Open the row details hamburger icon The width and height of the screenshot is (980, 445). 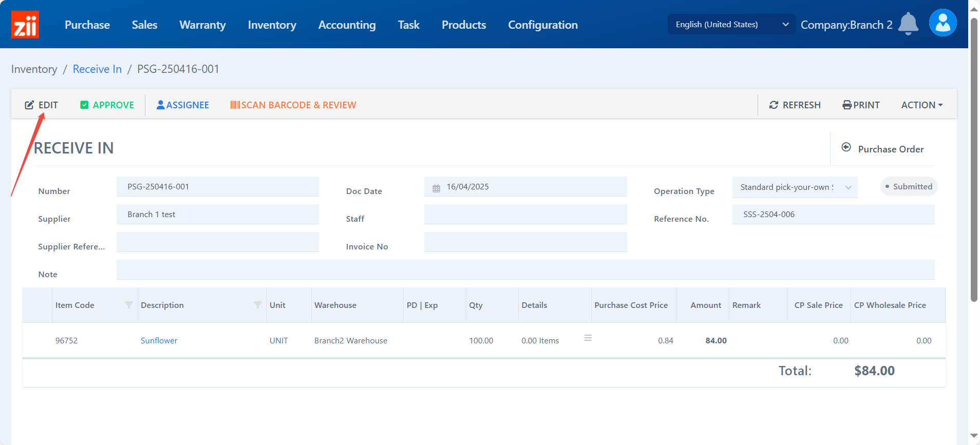click(x=588, y=338)
